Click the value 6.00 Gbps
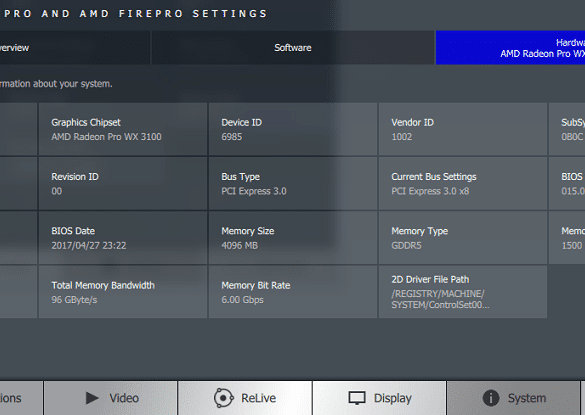 click(243, 300)
